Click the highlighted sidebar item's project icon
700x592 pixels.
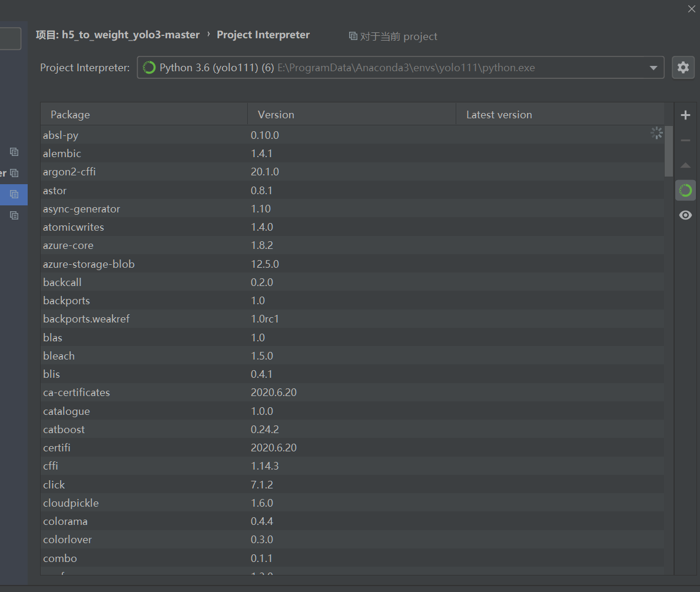point(14,195)
